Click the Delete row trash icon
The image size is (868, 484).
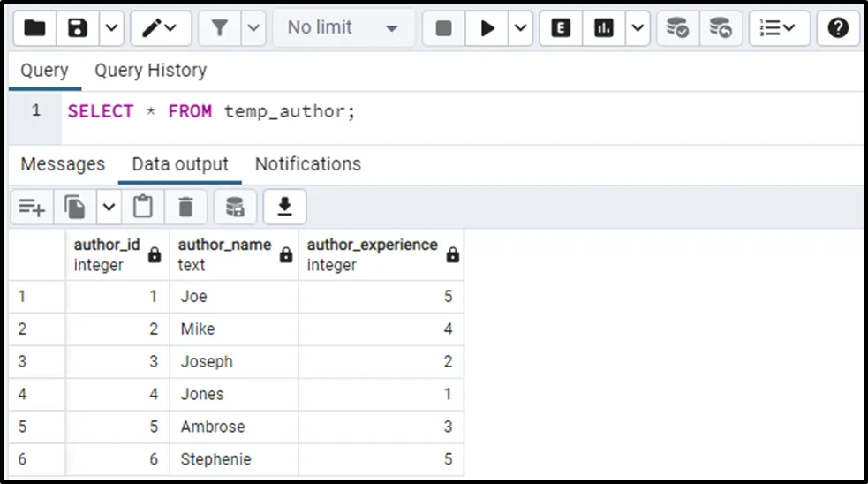click(x=185, y=207)
